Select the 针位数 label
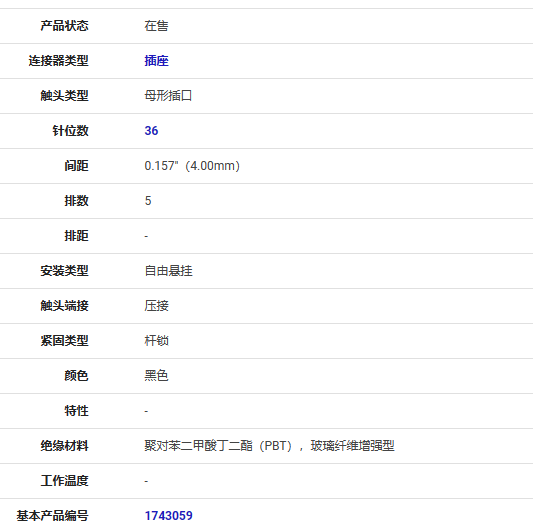 (x=70, y=131)
